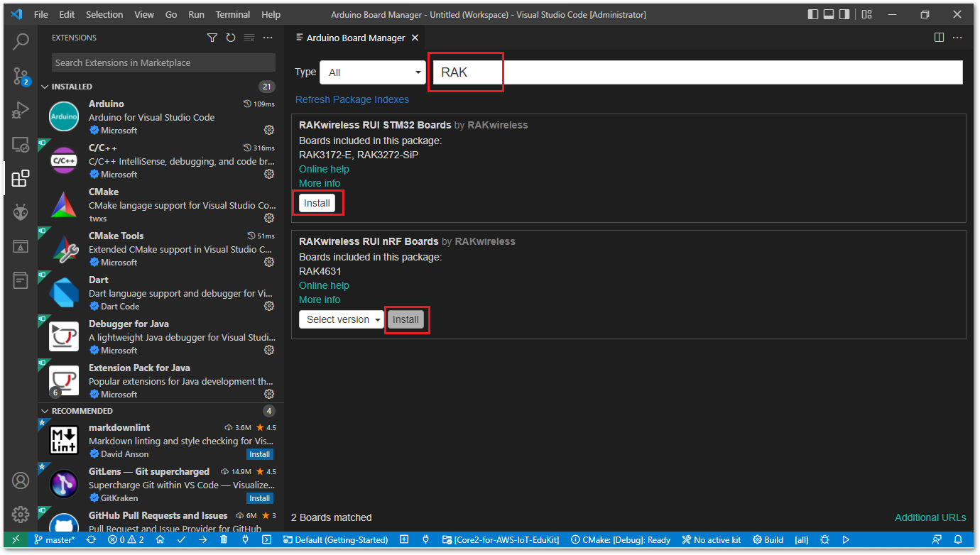The height and width of the screenshot is (555, 980).
Task: Click Synchronize Changes icon in status bar
Action: click(x=92, y=540)
